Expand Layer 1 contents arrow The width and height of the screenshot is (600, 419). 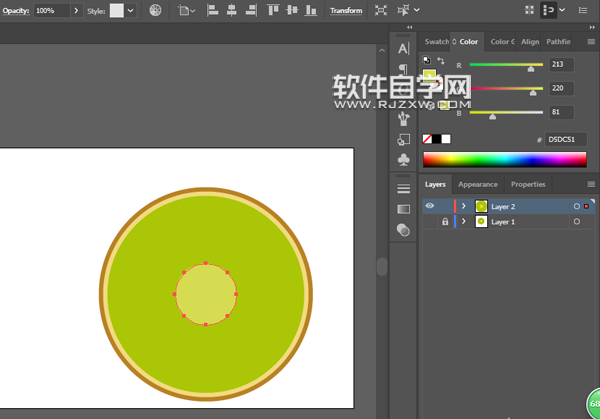pos(464,221)
